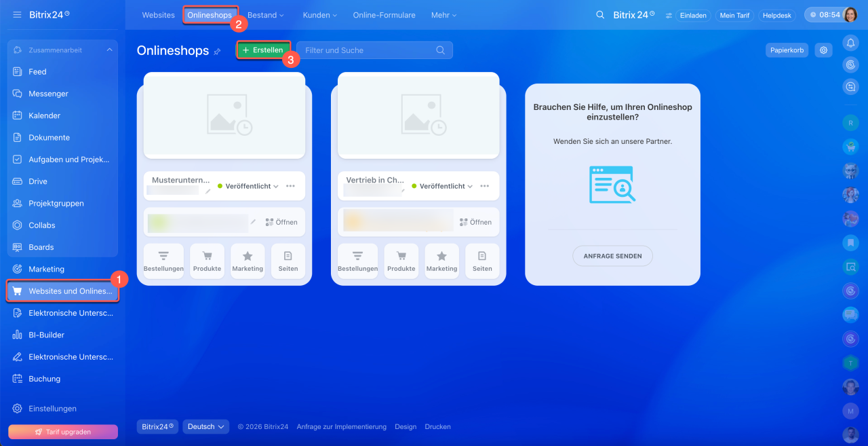Click the teal T avatar in right panel
The height and width of the screenshot is (446, 868).
(850, 363)
